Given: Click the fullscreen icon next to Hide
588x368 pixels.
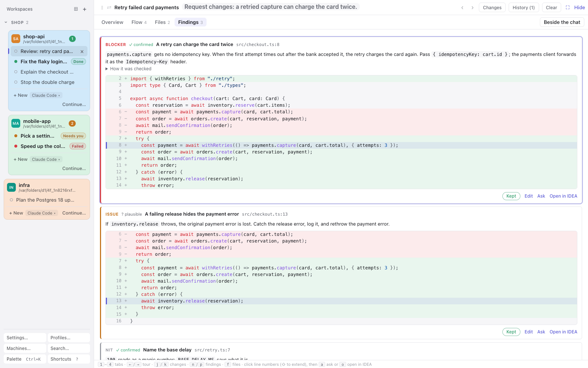Looking at the screenshot, I should click(568, 7).
